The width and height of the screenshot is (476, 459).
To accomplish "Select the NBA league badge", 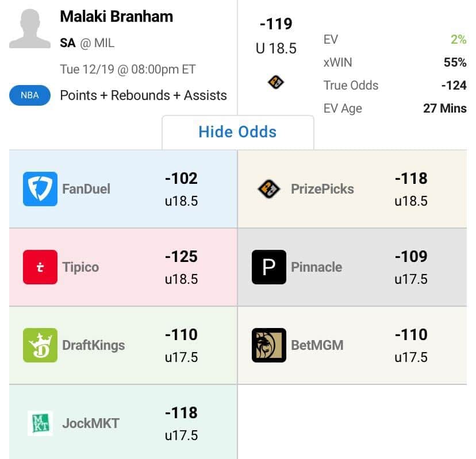I will 29,95.
